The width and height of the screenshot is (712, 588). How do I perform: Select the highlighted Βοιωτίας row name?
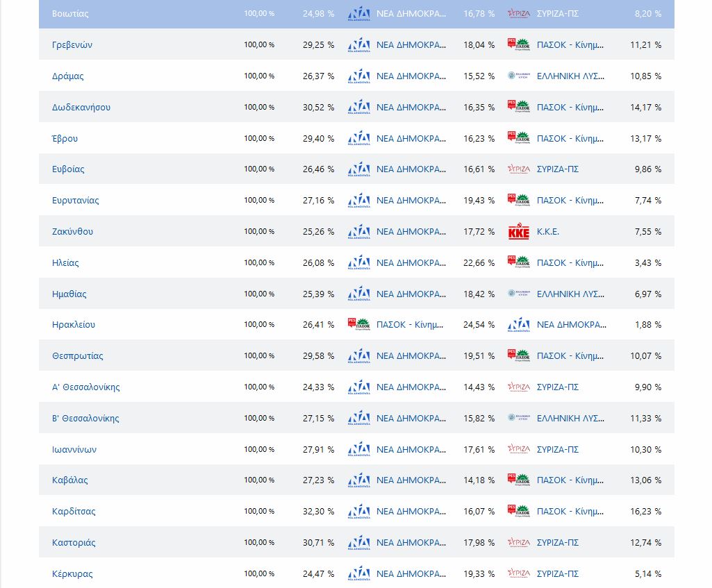pyautogui.click(x=70, y=14)
